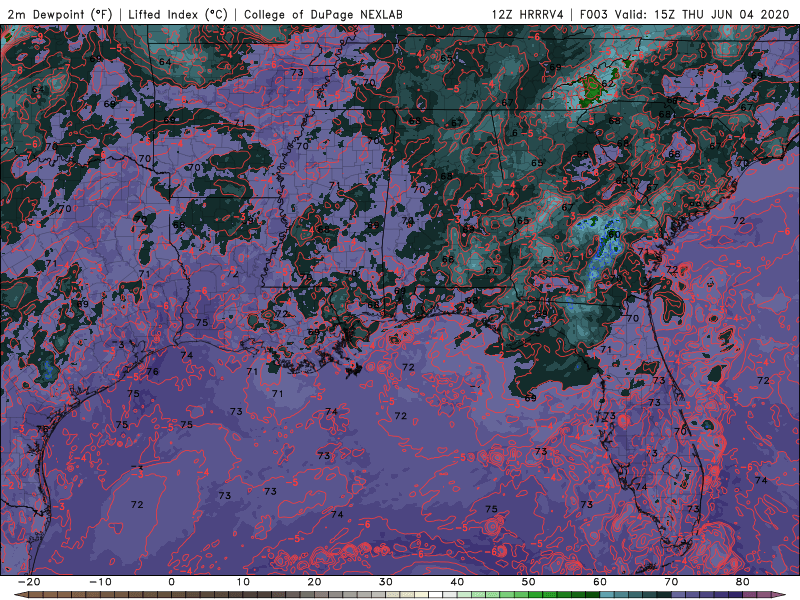Click the '0' label on the color scale
800x600 pixels.
[x=171, y=582]
